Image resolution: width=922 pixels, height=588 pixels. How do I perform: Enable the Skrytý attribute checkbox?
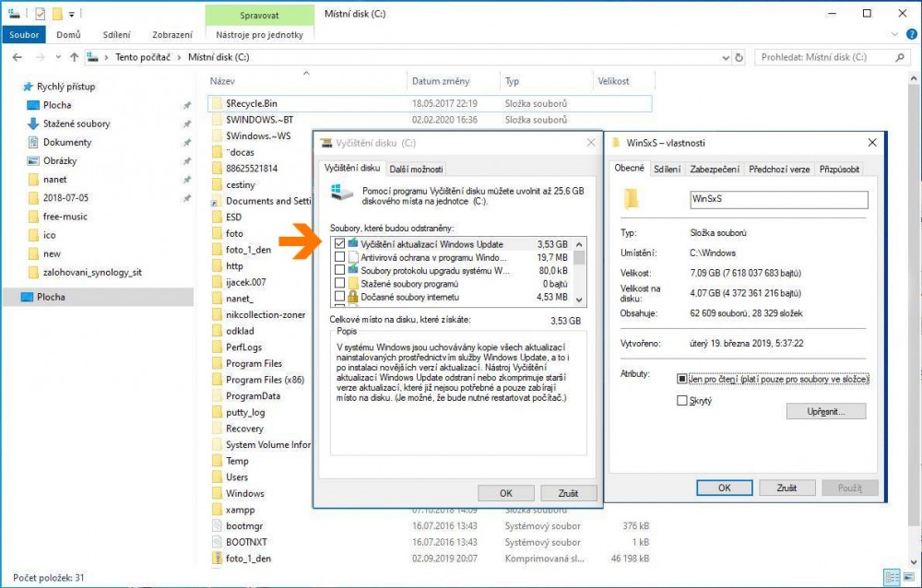(x=682, y=401)
